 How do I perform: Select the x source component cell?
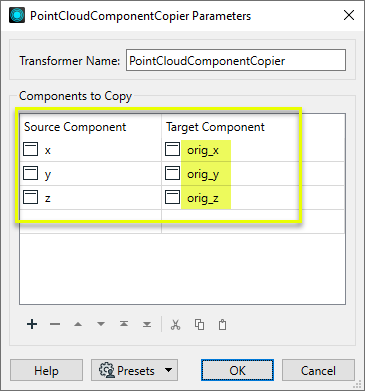coord(91,150)
